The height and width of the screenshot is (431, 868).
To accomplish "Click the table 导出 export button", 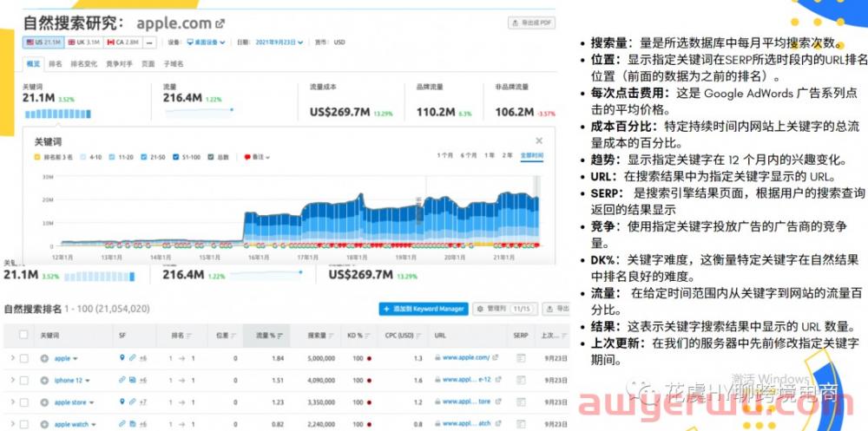I will pos(556,309).
